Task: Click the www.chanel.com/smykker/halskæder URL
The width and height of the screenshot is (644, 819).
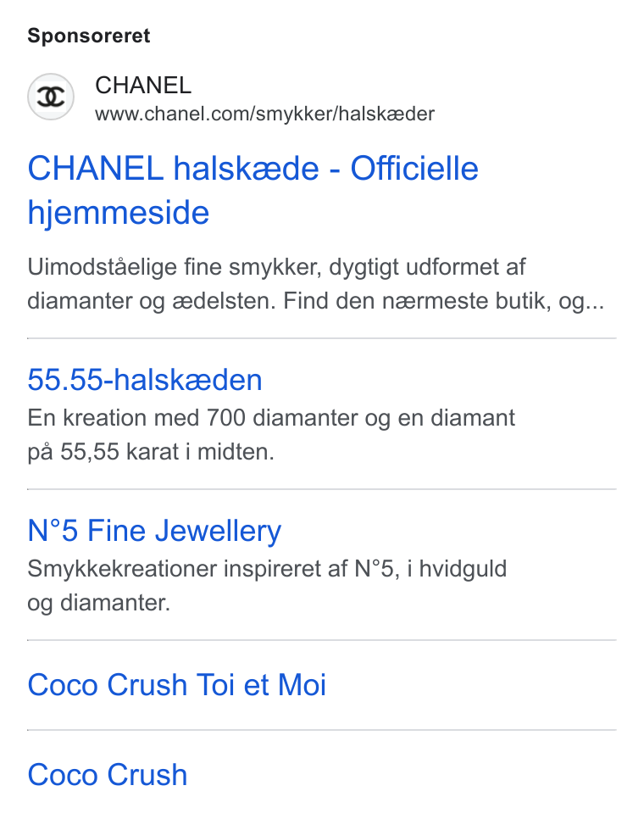Action: point(264,114)
